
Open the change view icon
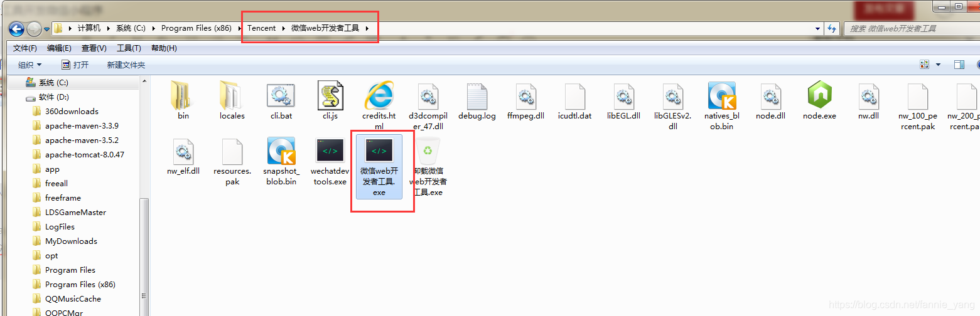tap(924, 65)
